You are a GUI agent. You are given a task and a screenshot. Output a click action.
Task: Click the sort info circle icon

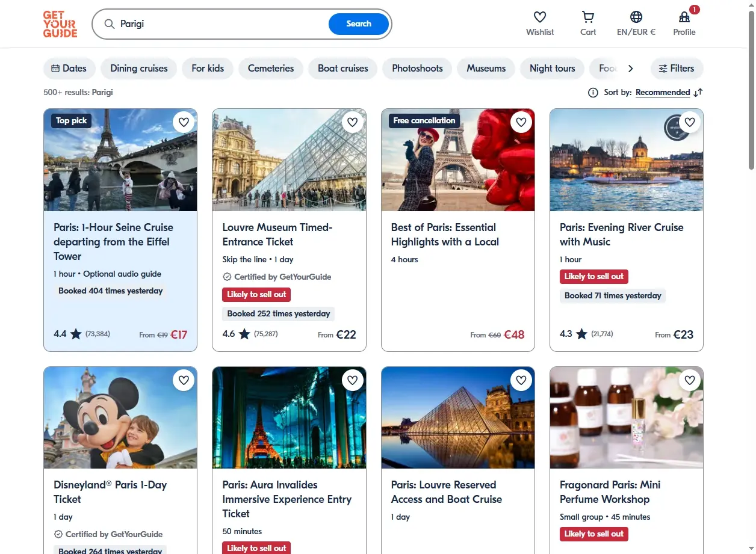click(x=593, y=93)
